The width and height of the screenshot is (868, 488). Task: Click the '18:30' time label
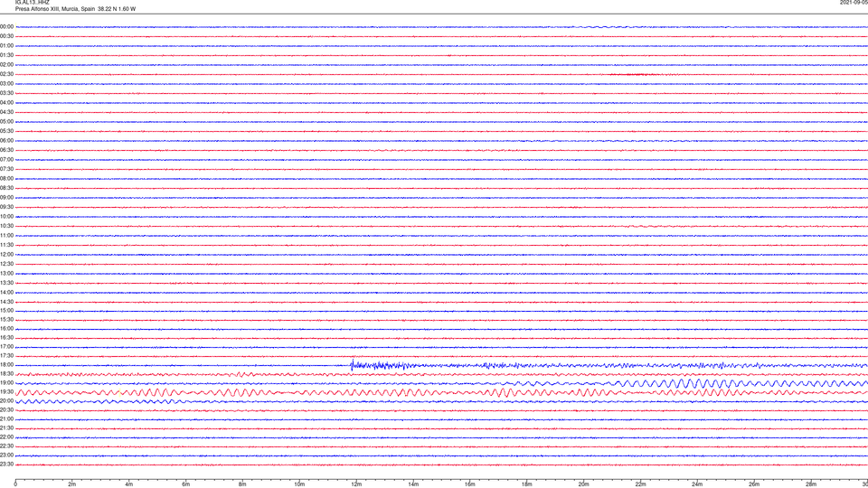click(6, 374)
